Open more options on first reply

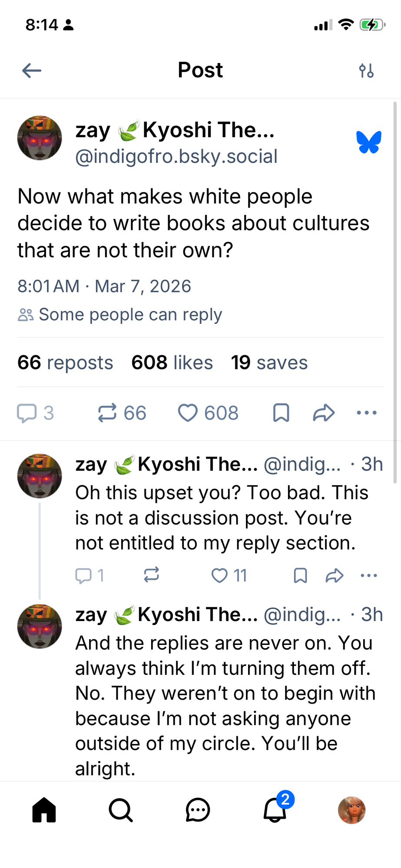[x=369, y=575]
